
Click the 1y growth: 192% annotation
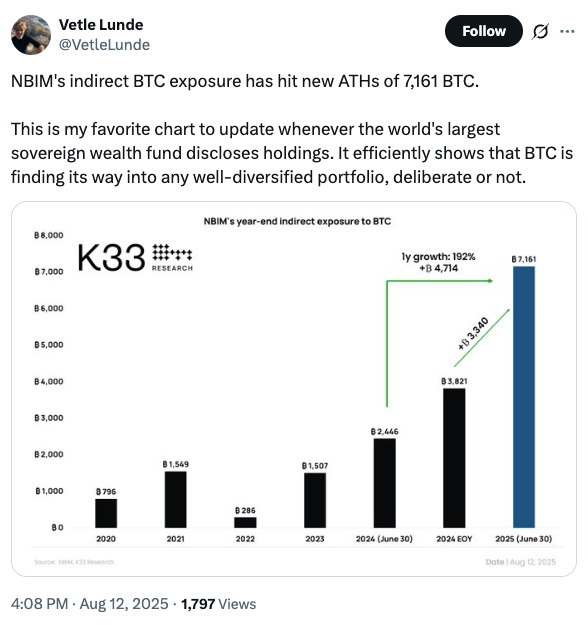point(439,257)
